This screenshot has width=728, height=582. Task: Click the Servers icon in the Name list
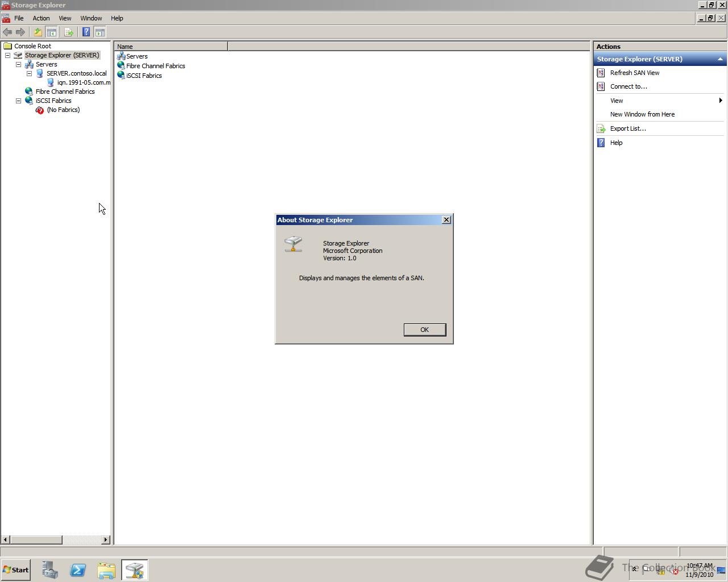click(121, 56)
